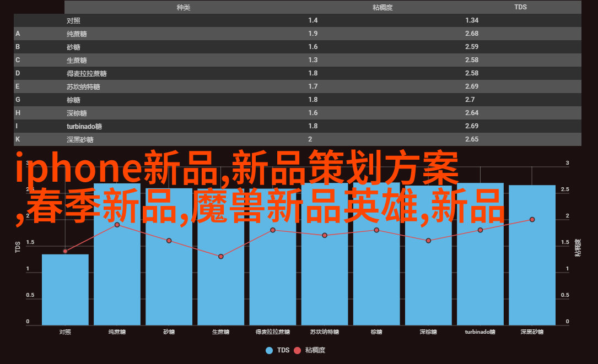The image size is (598, 364).
Task: Select the 深黑砂糖 cell in row K
Action: click(80, 139)
